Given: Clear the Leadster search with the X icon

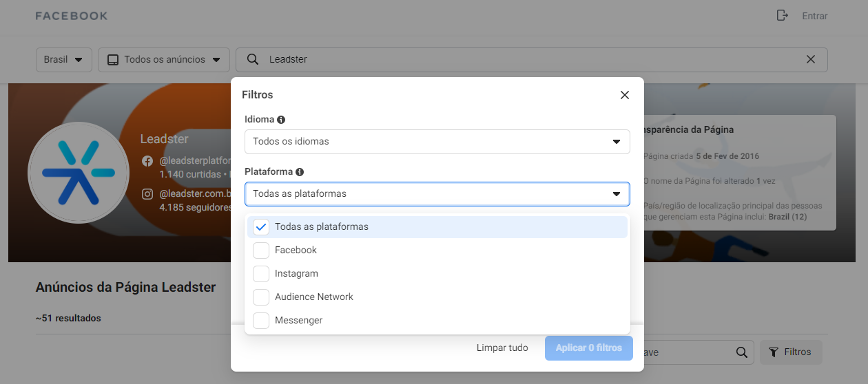Looking at the screenshot, I should (x=811, y=59).
